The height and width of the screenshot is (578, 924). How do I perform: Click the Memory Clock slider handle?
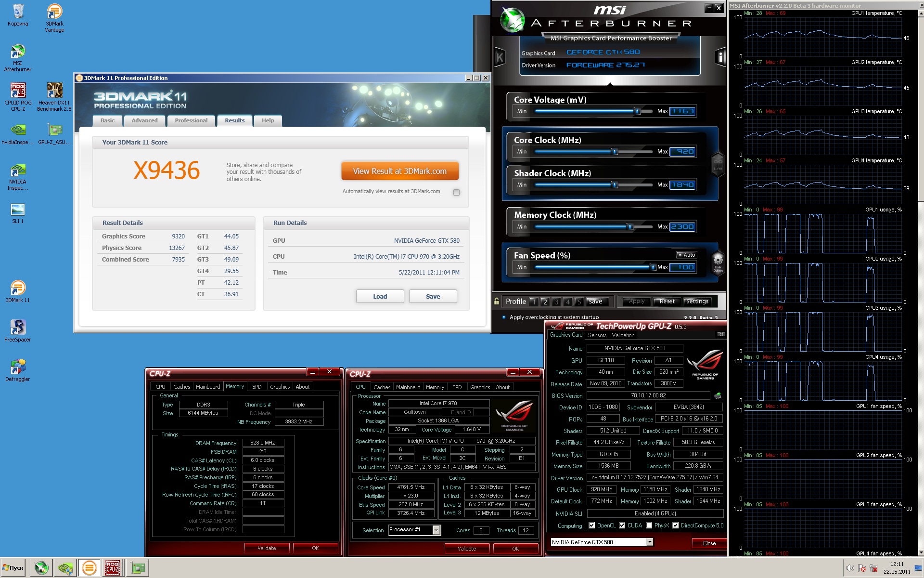click(630, 227)
